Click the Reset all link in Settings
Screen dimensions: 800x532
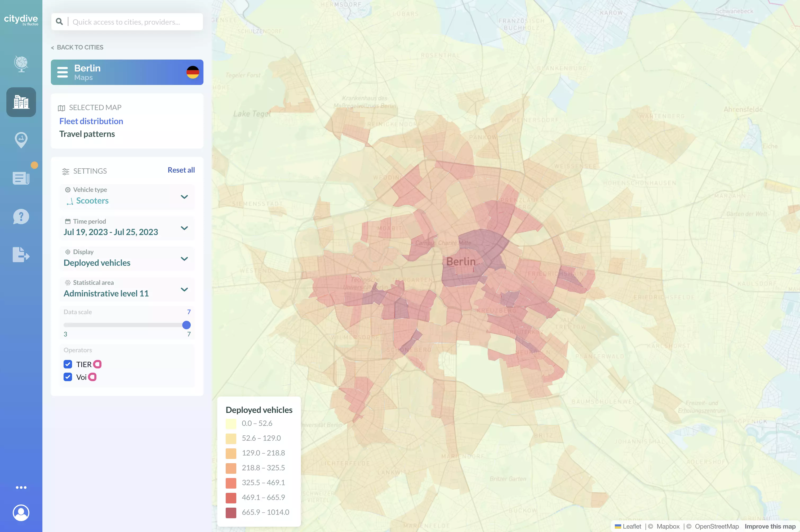(x=181, y=170)
